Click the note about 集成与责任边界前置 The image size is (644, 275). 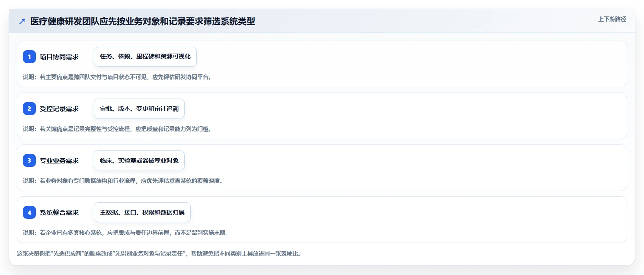click(125, 233)
